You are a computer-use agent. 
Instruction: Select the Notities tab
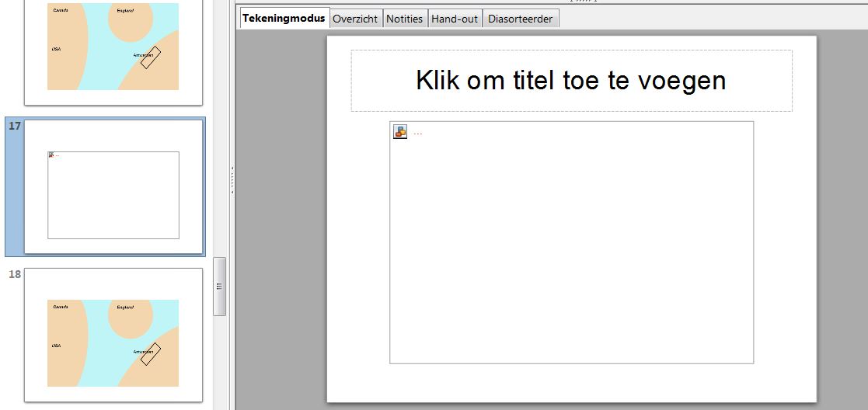pos(404,19)
